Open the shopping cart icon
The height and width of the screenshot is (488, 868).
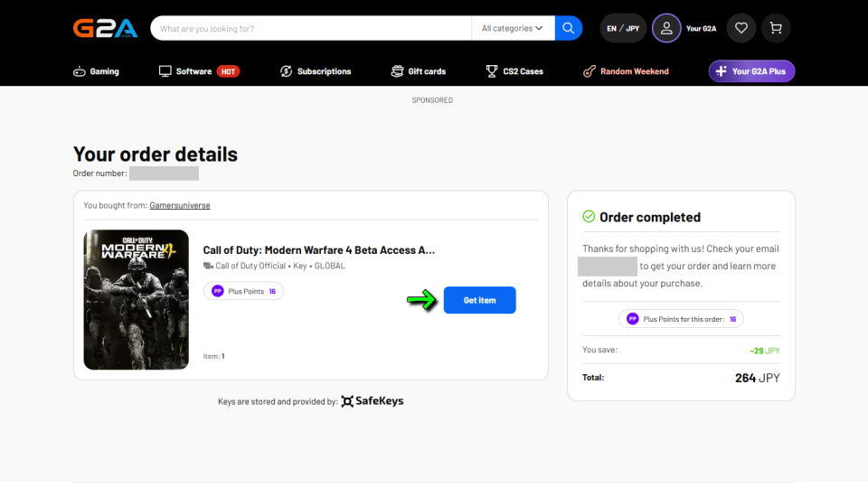pos(776,28)
